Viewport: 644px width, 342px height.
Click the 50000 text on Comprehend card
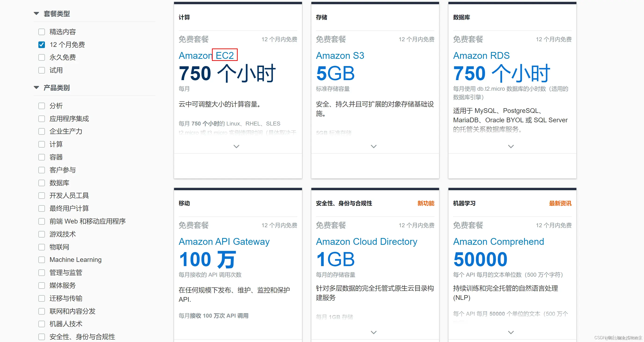[480, 259]
